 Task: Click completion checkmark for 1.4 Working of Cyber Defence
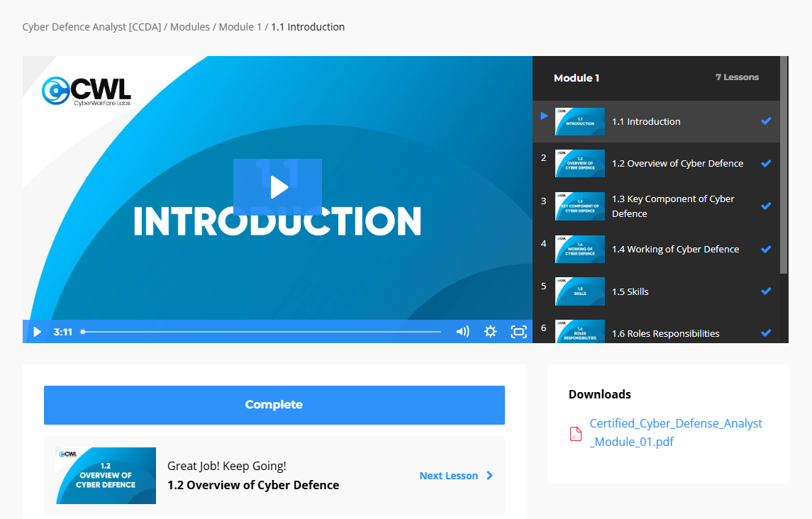click(x=766, y=249)
